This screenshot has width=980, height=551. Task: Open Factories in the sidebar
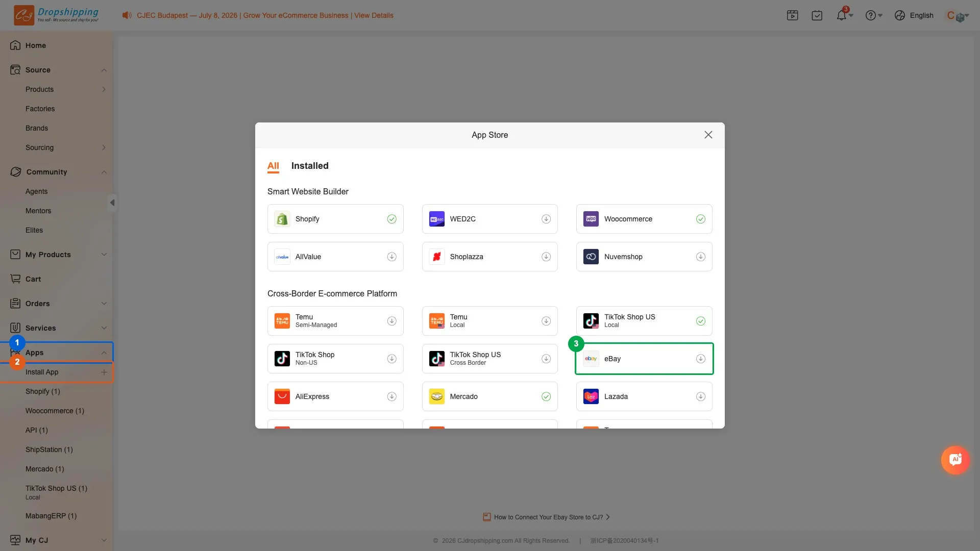(x=40, y=109)
